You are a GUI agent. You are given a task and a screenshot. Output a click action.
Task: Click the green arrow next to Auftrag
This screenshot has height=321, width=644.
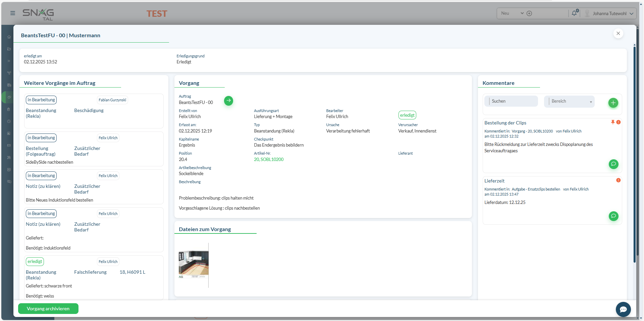(228, 101)
